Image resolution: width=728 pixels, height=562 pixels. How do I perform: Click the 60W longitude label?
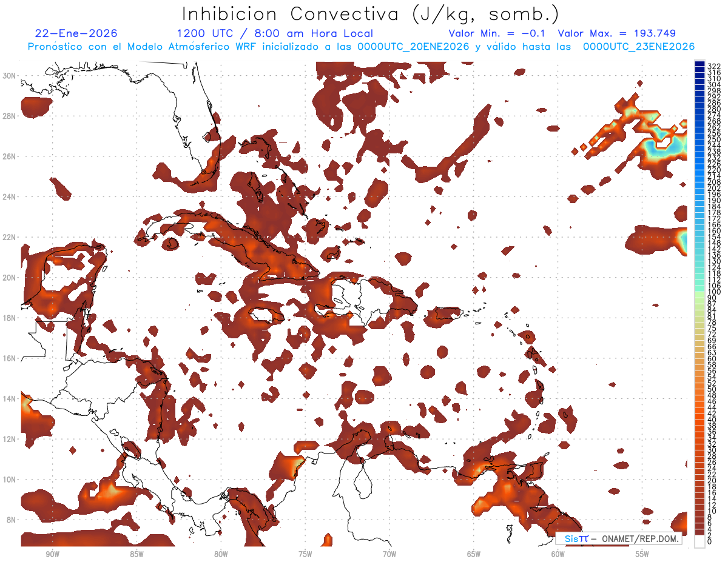(x=558, y=554)
